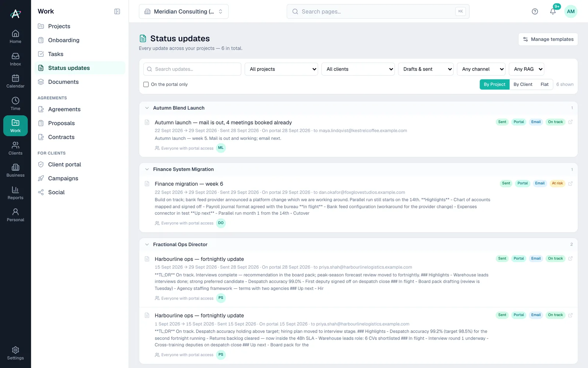This screenshot has width=588, height=368.
Task: Collapse the Work sidebar panel
Action: (117, 11)
